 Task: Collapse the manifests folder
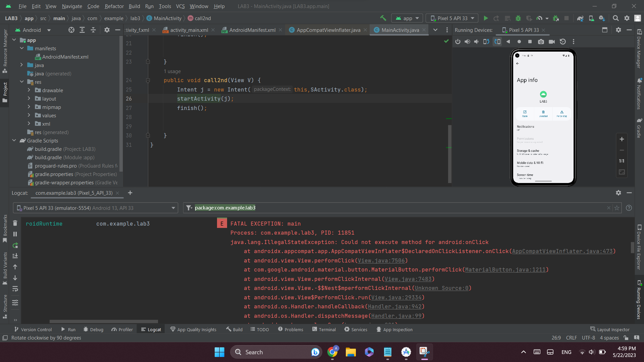click(x=22, y=48)
